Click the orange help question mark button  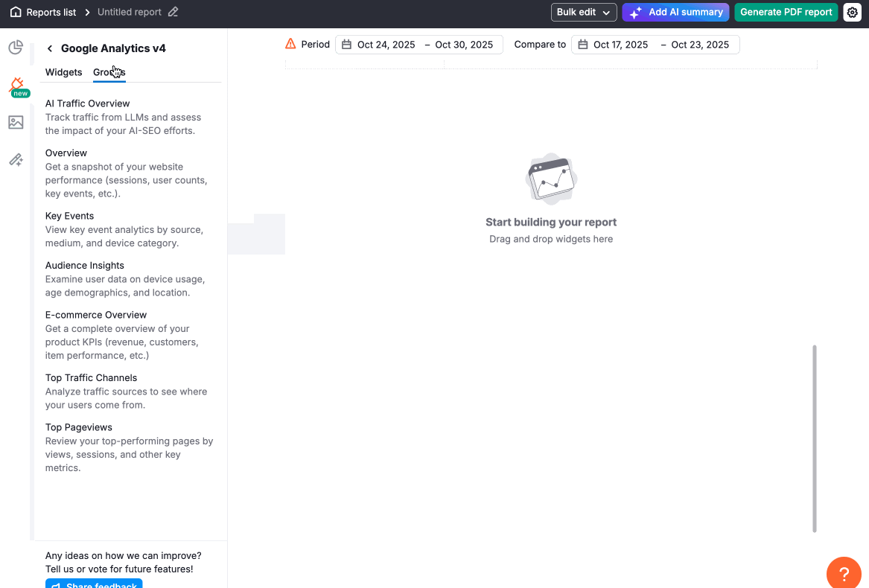click(844, 574)
